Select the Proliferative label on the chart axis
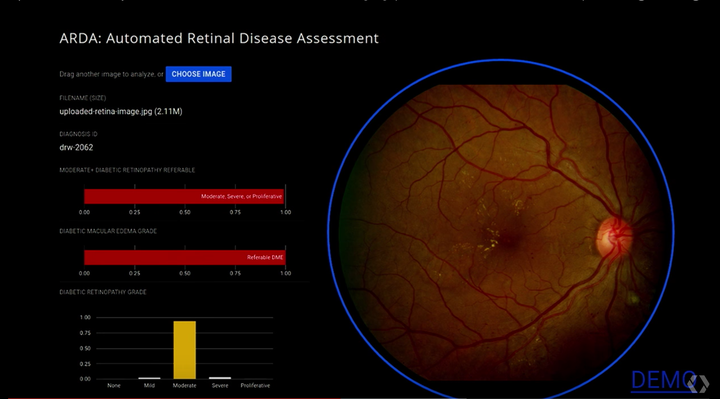Viewport: 720px width, 399px height. (x=255, y=386)
